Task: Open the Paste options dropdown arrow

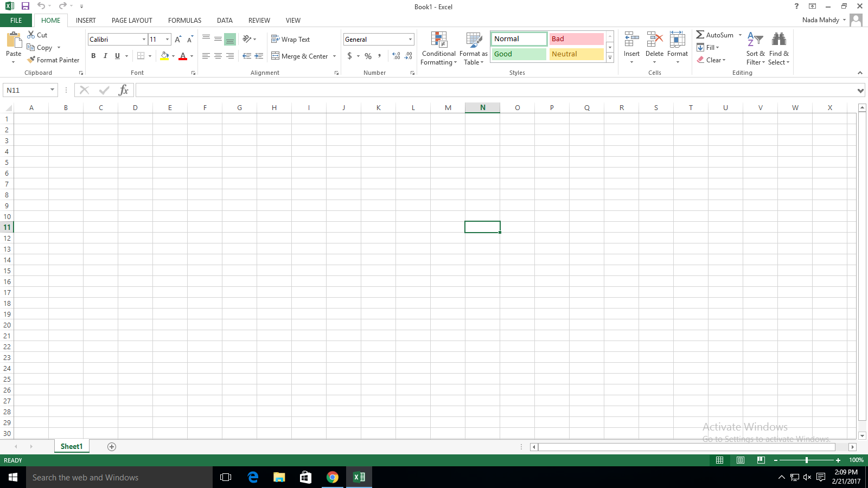Action: click(14, 62)
